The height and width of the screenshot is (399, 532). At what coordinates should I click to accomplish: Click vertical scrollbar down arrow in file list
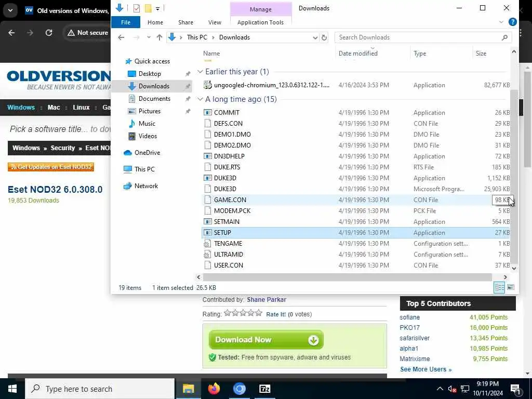[514, 269]
